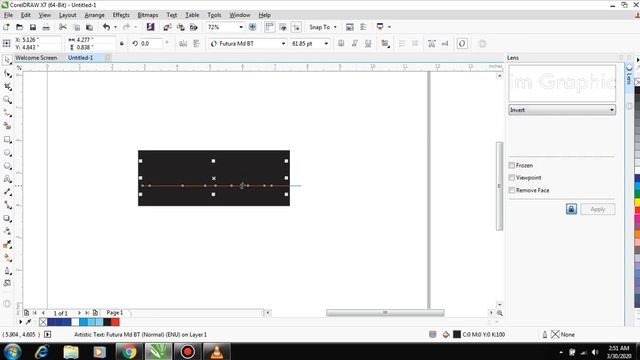Toggle the Lens docker lock button
This screenshot has height=360, width=640.
pos(571,209)
